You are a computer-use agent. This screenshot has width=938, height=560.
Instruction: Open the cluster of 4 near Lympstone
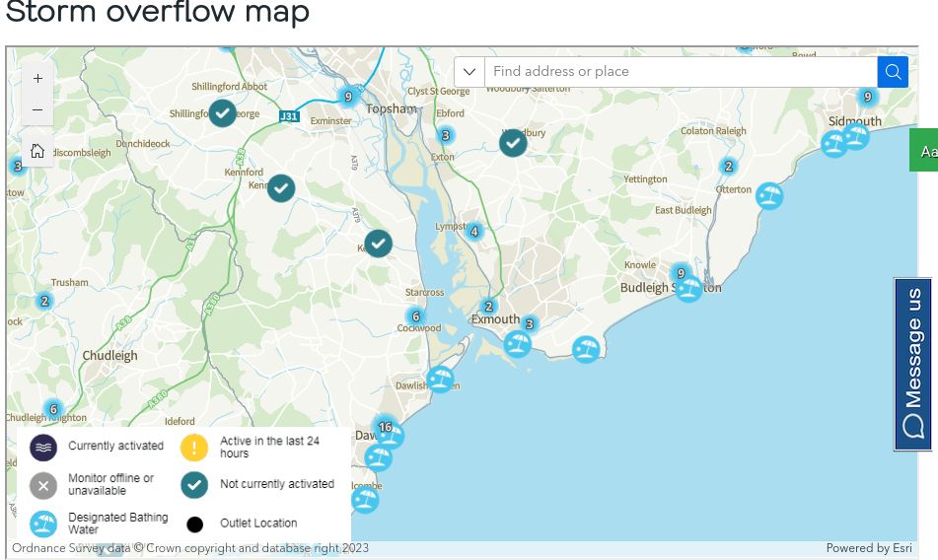[474, 232]
